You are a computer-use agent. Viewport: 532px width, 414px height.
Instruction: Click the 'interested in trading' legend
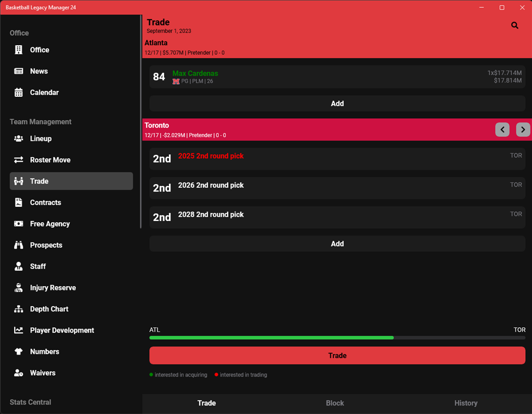241,375
